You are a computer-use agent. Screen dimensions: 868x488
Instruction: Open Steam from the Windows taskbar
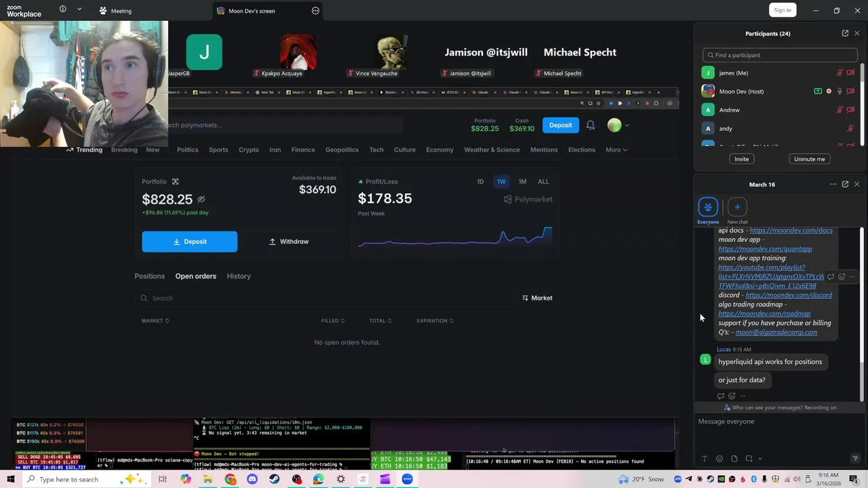[x=274, y=479]
